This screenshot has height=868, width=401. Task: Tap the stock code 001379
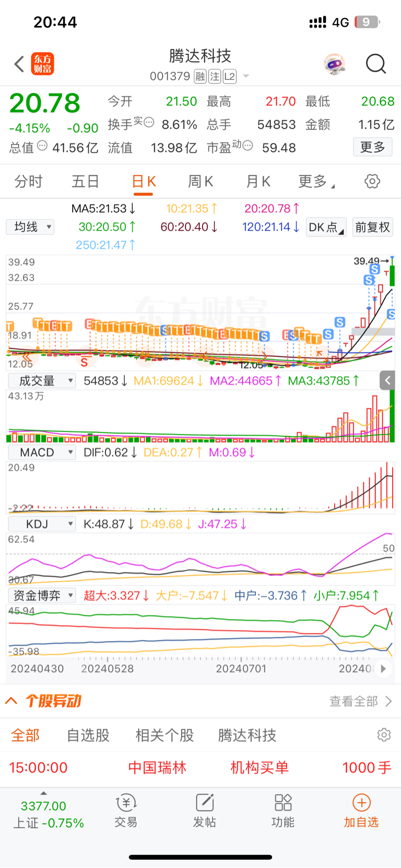(170, 77)
